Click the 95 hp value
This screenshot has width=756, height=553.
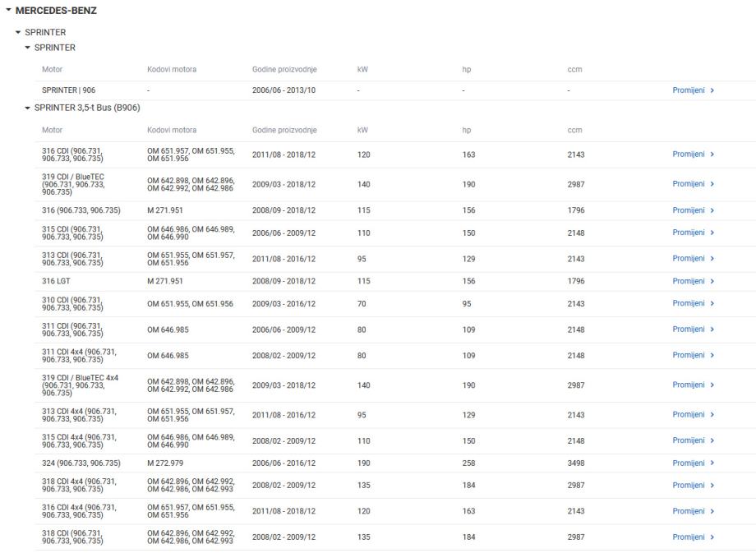coord(467,304)
